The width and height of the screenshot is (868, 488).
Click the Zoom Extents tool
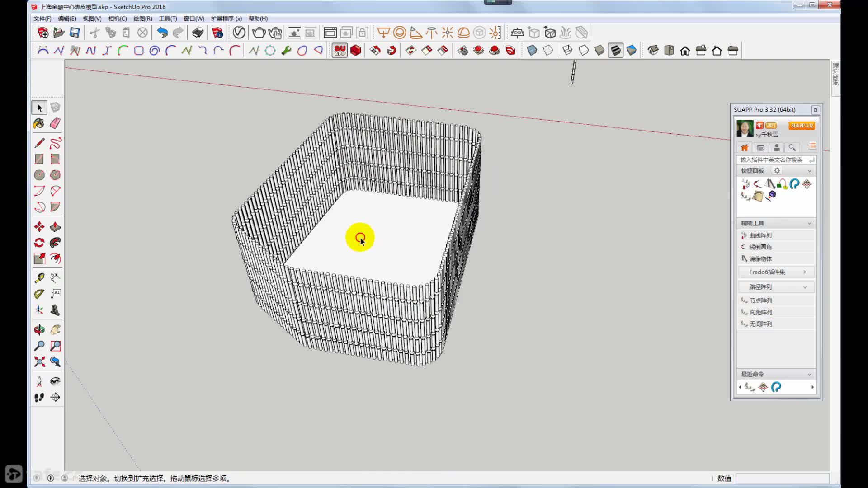tap(39, 361)
